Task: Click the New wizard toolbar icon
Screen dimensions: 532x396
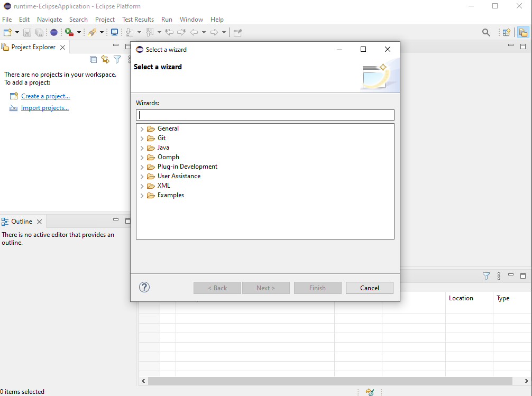Action: point(7,32)
